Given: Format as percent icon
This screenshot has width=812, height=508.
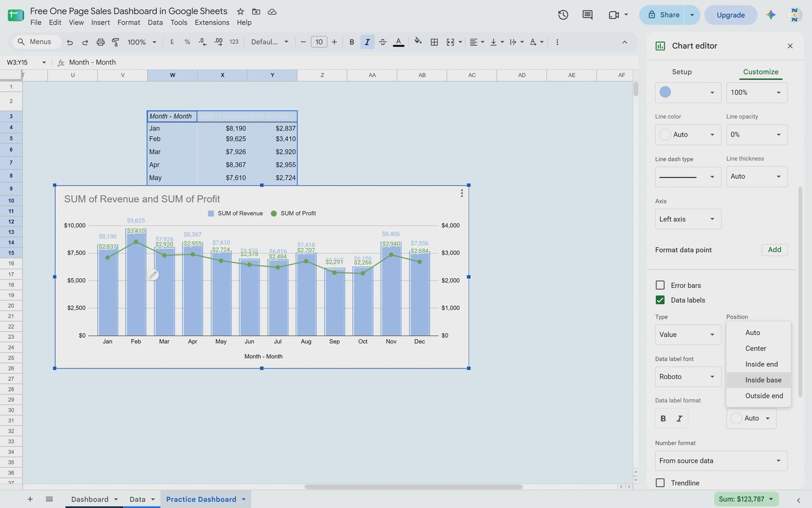Looking at the screenshot, I should tap(187, 42).
